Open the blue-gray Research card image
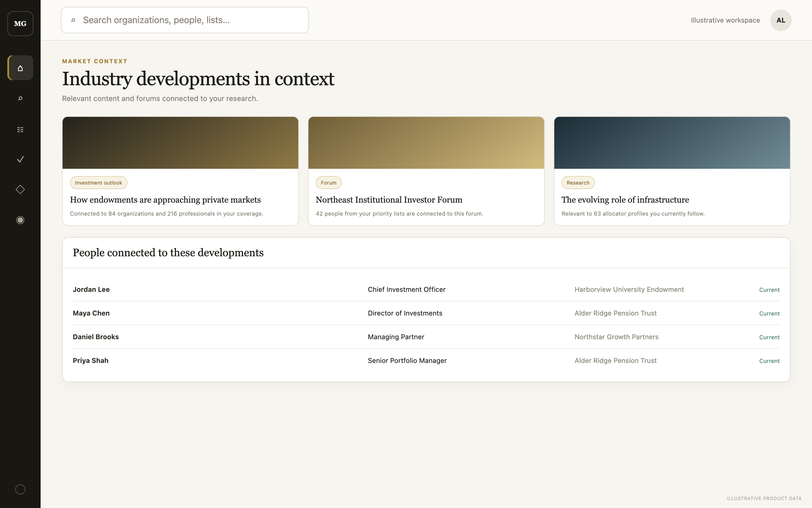Screen dimensions: 812x508 click(672, 143)
